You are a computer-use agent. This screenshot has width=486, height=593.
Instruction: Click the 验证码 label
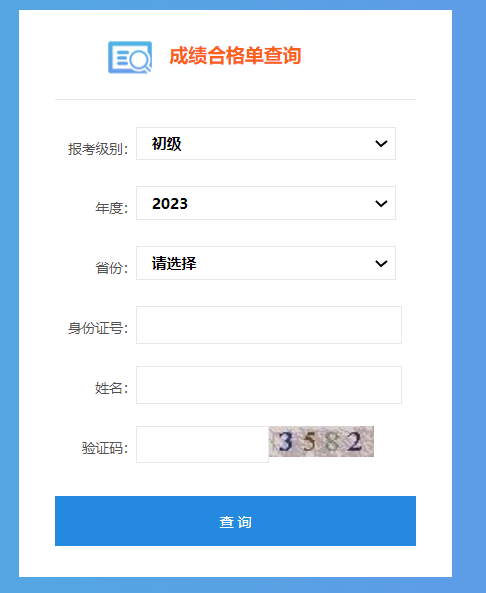coord(105,448)
